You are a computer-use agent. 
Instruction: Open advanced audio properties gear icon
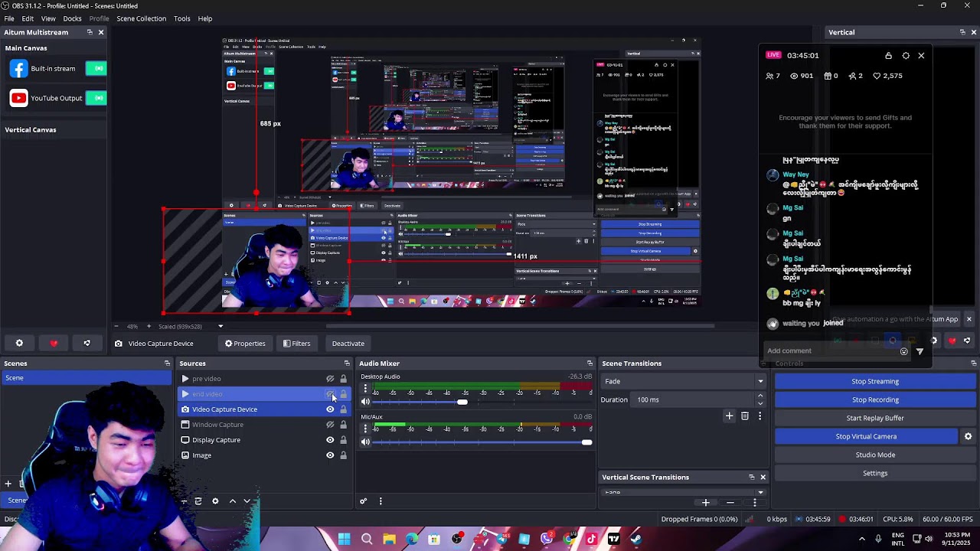(364, 501)
